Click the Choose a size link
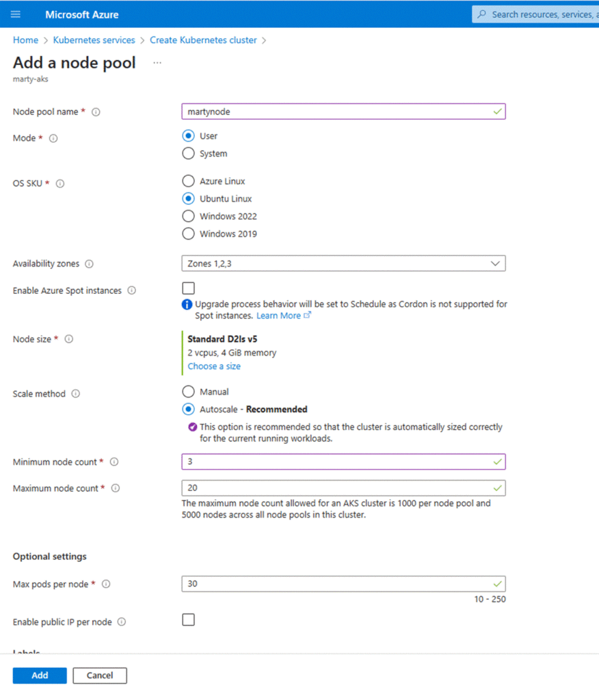599x700 pixels. coord(214,366)
